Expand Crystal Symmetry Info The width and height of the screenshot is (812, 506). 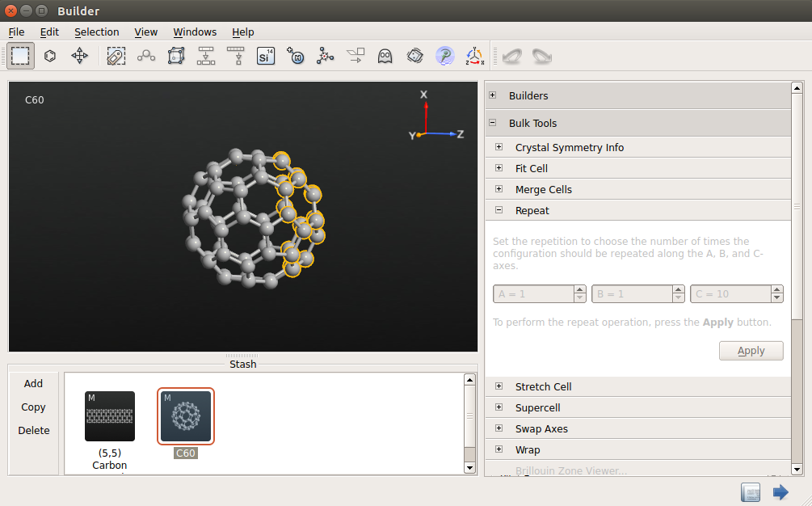499,147
